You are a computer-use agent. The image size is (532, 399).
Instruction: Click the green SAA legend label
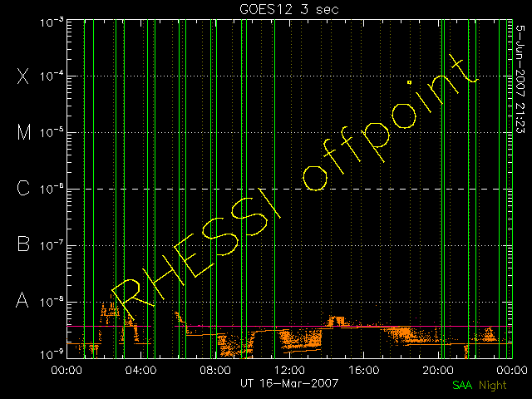pyautogui.click(x=462, y=385)
